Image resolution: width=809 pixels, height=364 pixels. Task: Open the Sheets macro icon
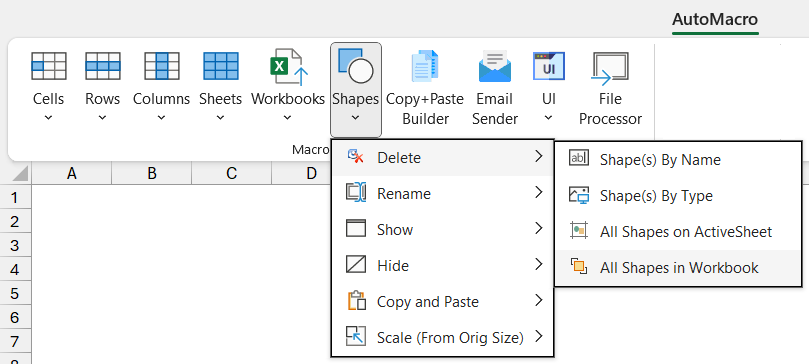(x=220, y=65)
